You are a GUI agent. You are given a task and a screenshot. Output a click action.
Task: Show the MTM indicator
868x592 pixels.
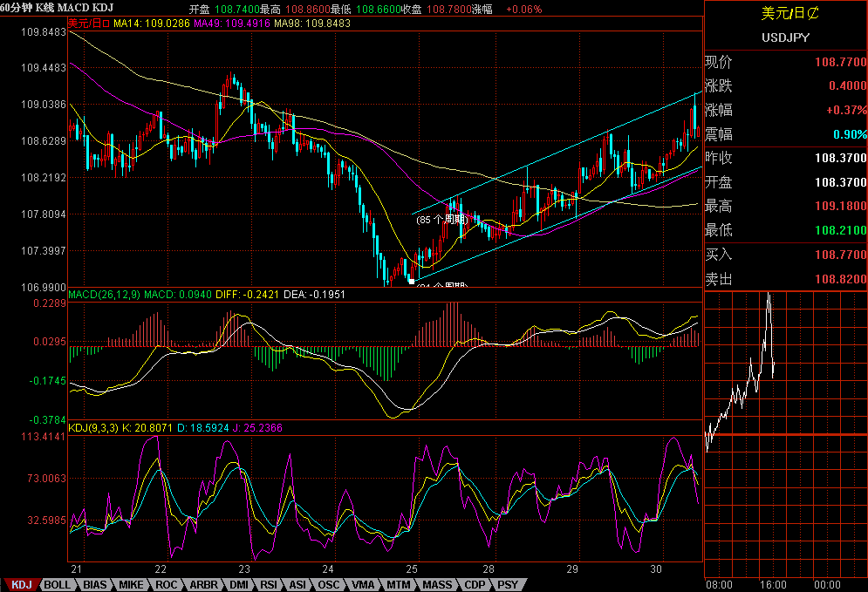coord(399,584)
